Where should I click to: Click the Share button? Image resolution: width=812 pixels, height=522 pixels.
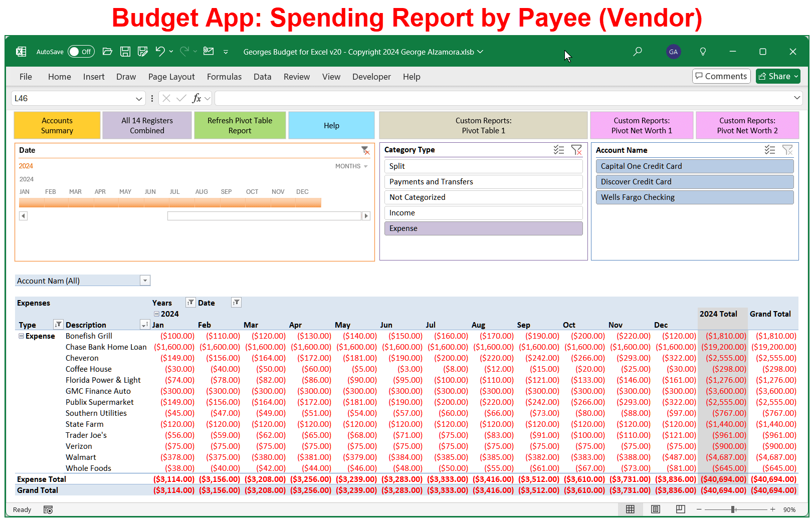click(x=778, y=76)
